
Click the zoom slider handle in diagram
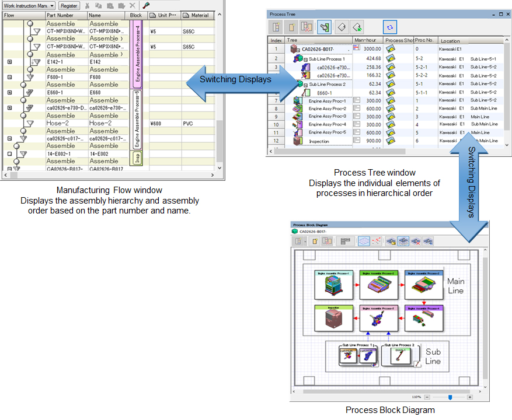pyautogui.click(x=449, y=397)
